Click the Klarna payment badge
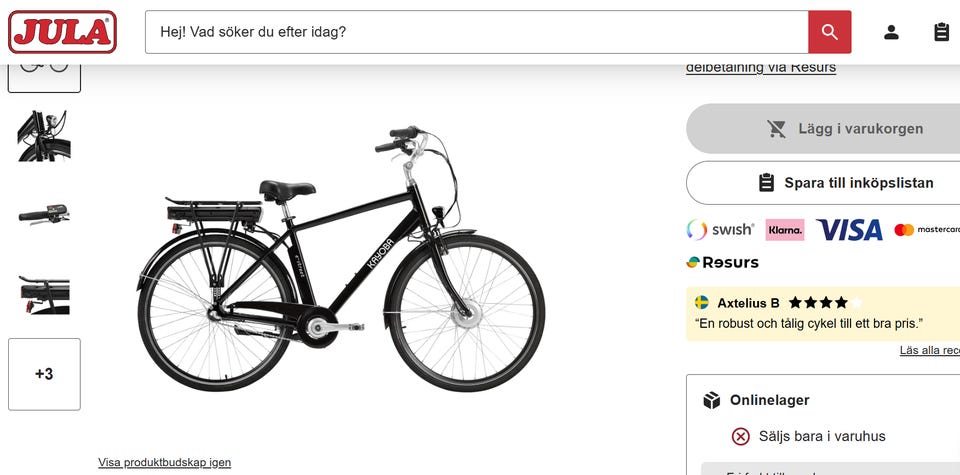Screen dimensions: 960x475 tap(785, 230)
